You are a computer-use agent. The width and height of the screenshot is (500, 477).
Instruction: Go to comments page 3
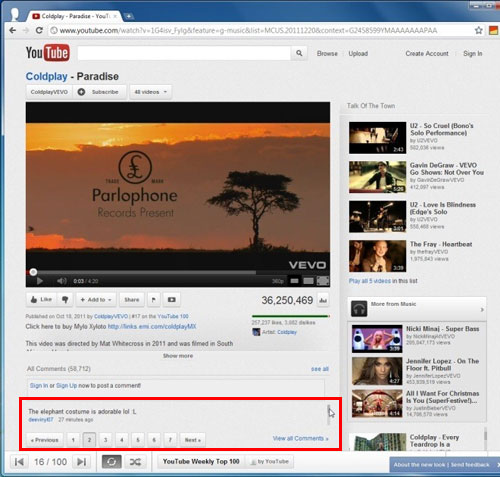pos(105,440)
